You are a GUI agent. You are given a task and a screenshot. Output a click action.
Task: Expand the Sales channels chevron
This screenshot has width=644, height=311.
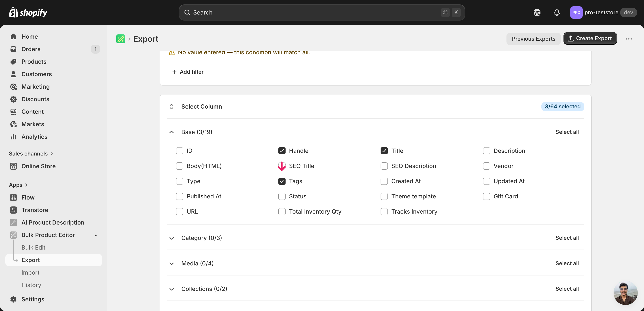click(52, 153)
